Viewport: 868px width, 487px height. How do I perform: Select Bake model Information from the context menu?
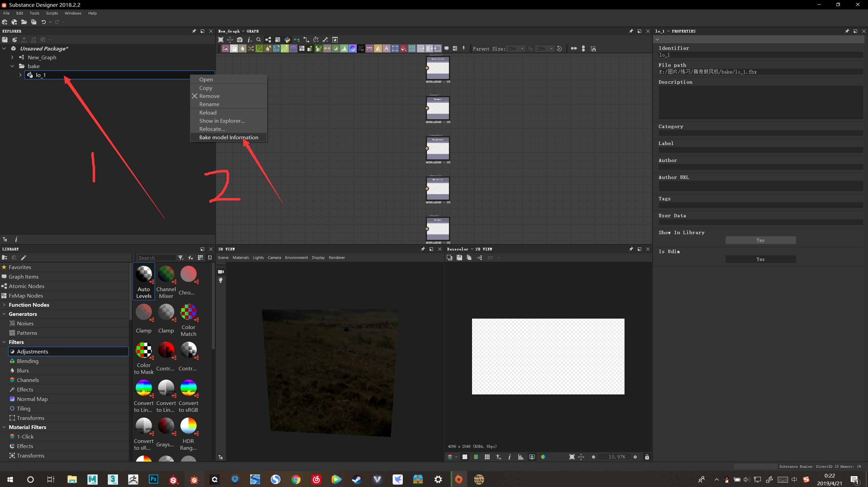click(x=229, y=137)
